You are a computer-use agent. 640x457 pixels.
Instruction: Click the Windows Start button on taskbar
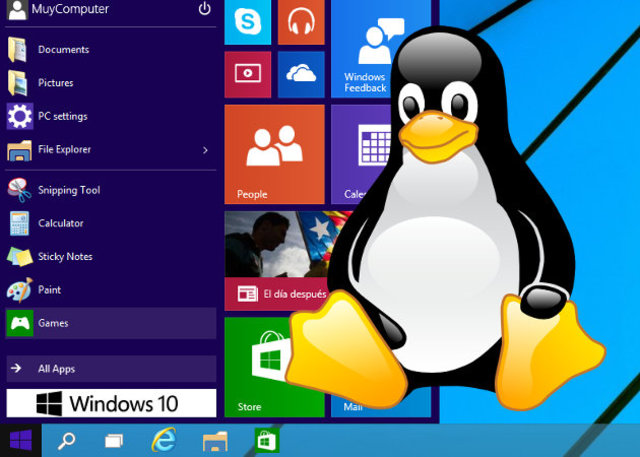click(21, 441)
